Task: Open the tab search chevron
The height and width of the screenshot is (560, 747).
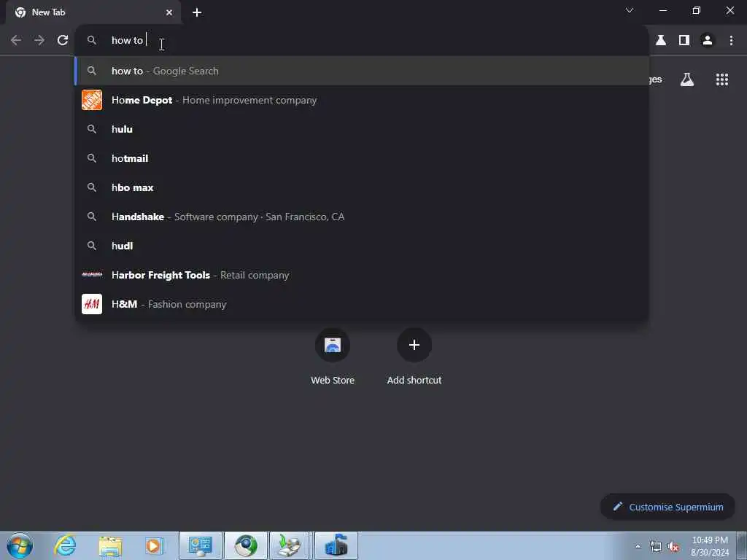Action: (x=630, y=10)
